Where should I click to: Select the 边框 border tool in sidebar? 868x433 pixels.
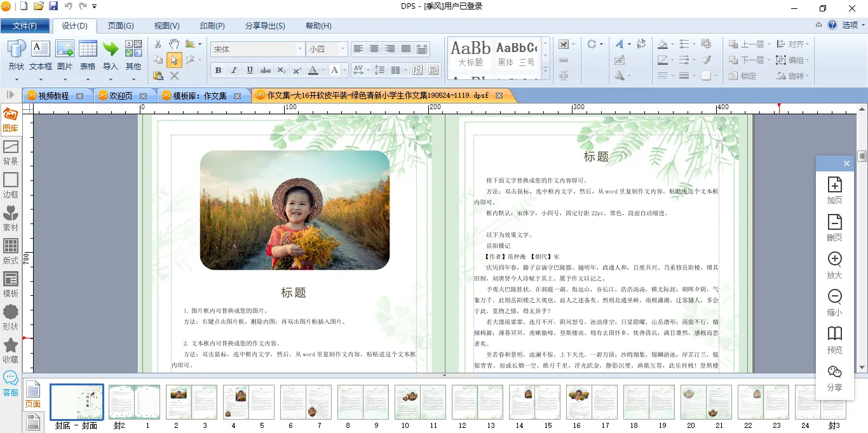11,185
